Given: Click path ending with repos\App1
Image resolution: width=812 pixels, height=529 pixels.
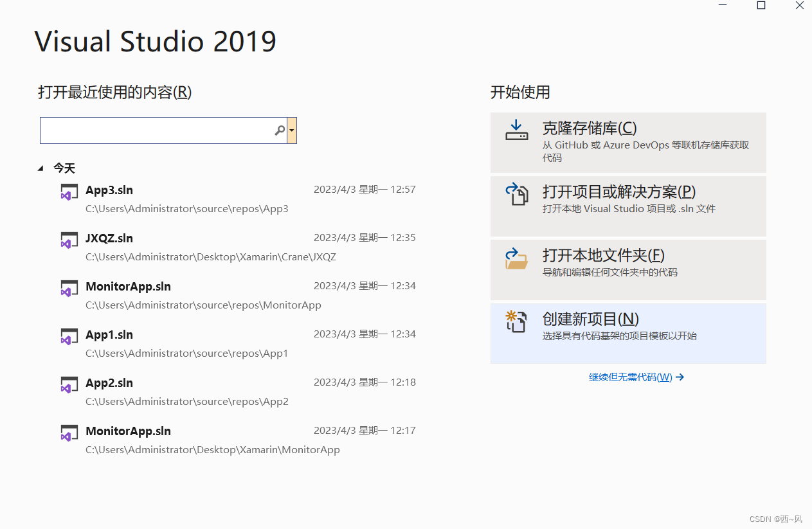Looking at the screenshot, I should [x=187, y=354].
